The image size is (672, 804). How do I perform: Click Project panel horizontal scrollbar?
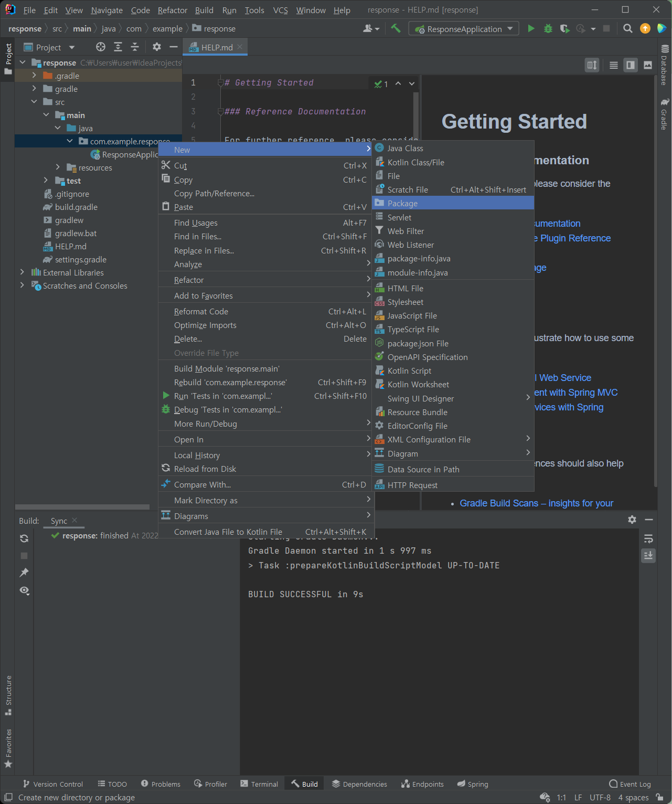[x=82, y=507]
